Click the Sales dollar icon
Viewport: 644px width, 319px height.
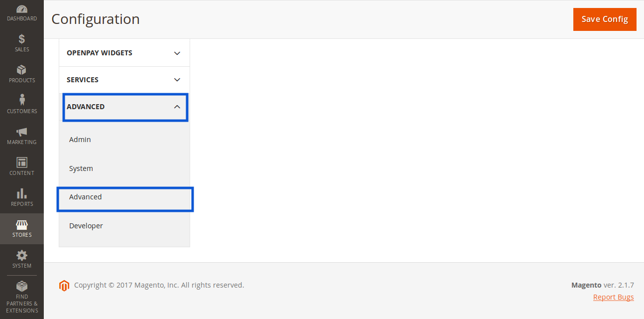[22, 39]
